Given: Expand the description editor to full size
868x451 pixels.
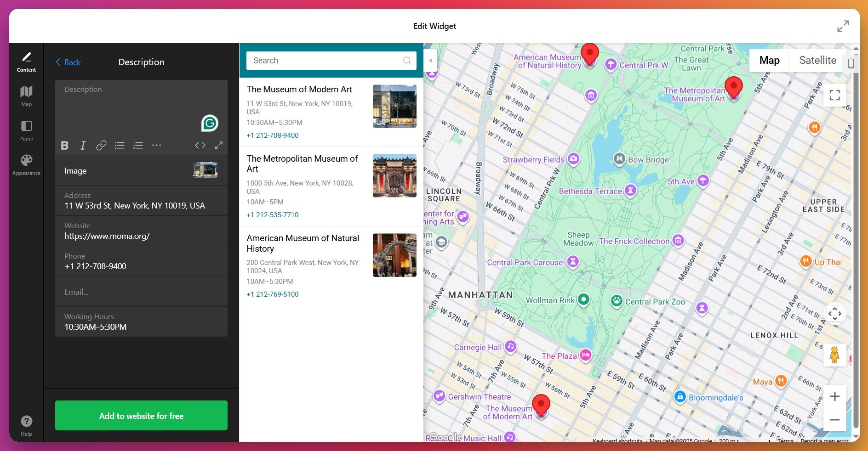Looking at the screenshot, I should [x=218, y=145].
